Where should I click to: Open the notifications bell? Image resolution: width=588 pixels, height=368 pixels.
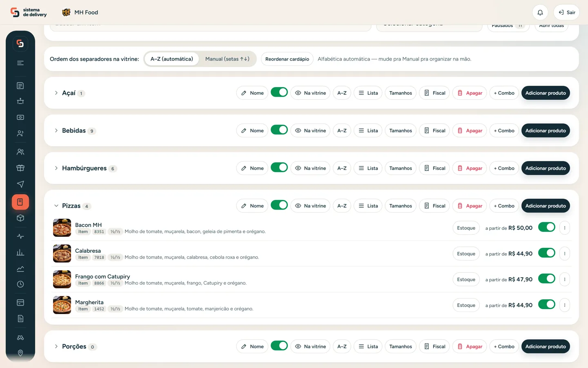tap(540, 12)
